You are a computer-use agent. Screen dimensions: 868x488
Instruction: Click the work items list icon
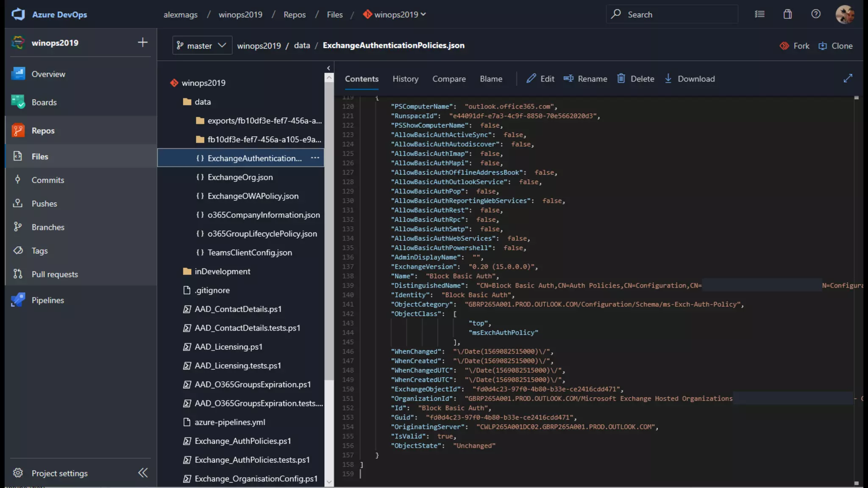point(759,14)
